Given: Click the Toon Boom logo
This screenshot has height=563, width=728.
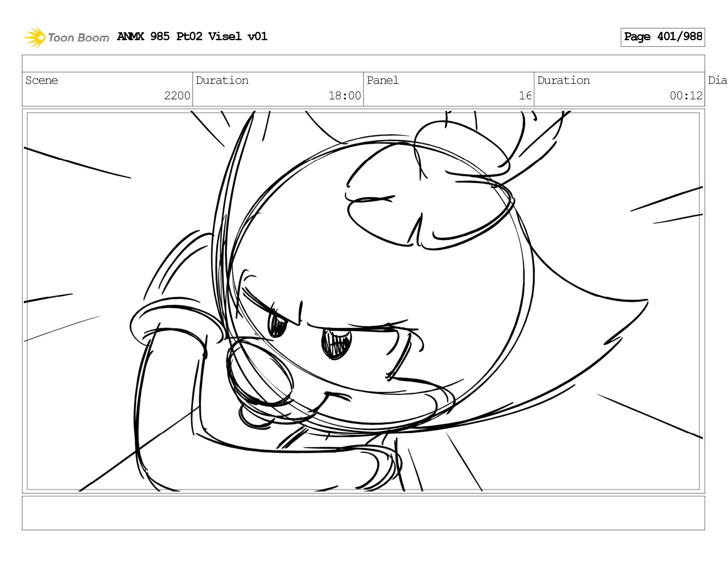Looking at the screenshot, I should click(66, 37).
